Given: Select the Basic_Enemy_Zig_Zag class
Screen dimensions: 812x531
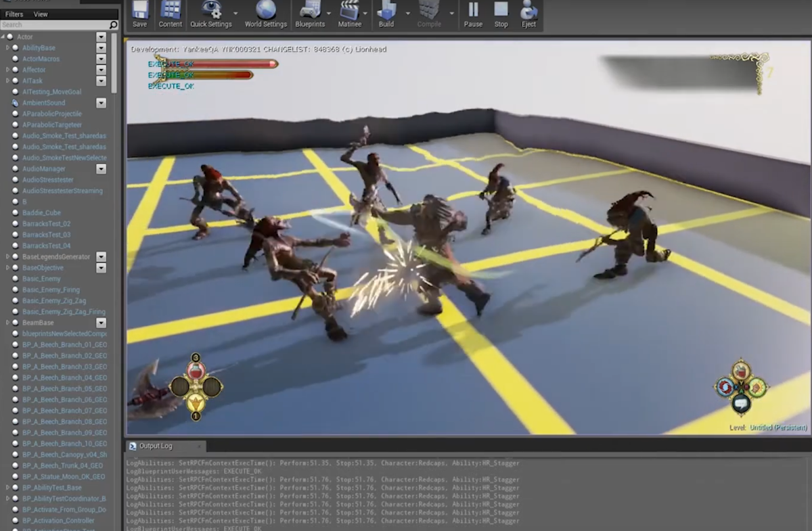Looking at the screenshot, I should (x=54, y=300).
